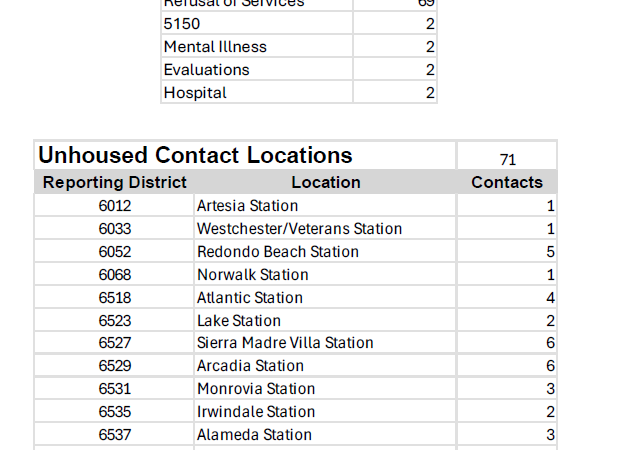Click the Monrovia Station cell
Screen dimensions: 617x450
coord(255,389)
